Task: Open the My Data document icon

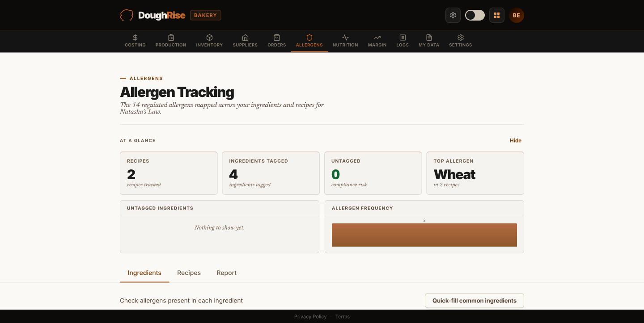Action: 429,38
